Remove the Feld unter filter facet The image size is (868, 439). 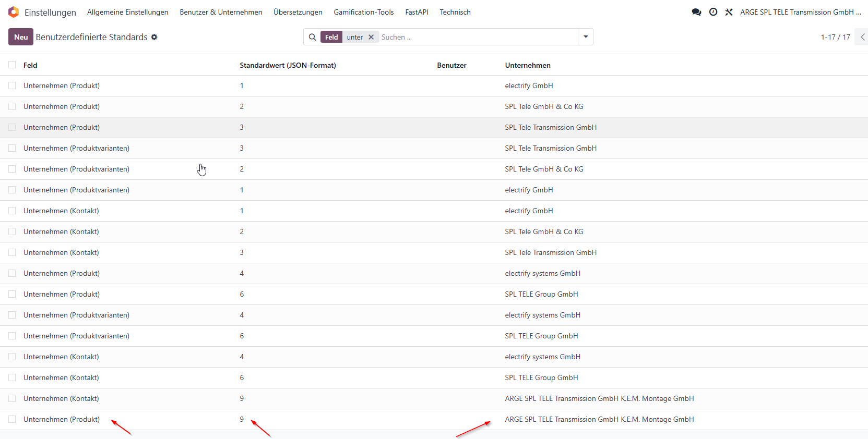pyautogui.click(x=371, y=37)
